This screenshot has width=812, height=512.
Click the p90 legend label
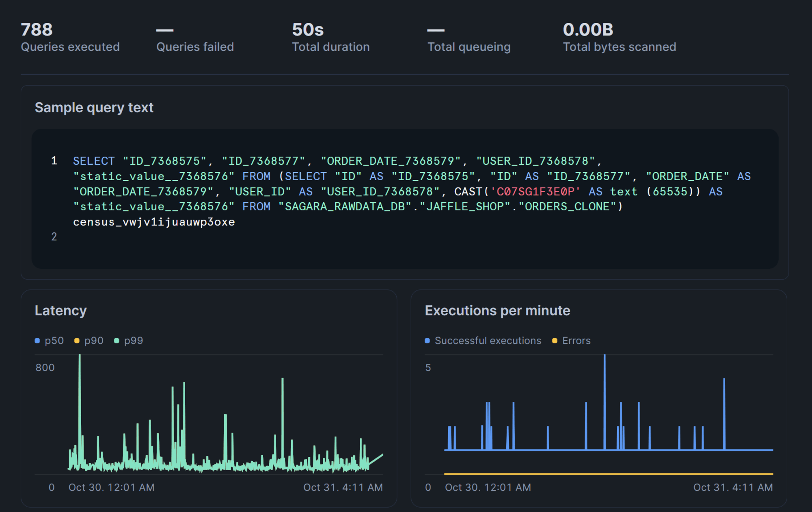coord(94,341)
